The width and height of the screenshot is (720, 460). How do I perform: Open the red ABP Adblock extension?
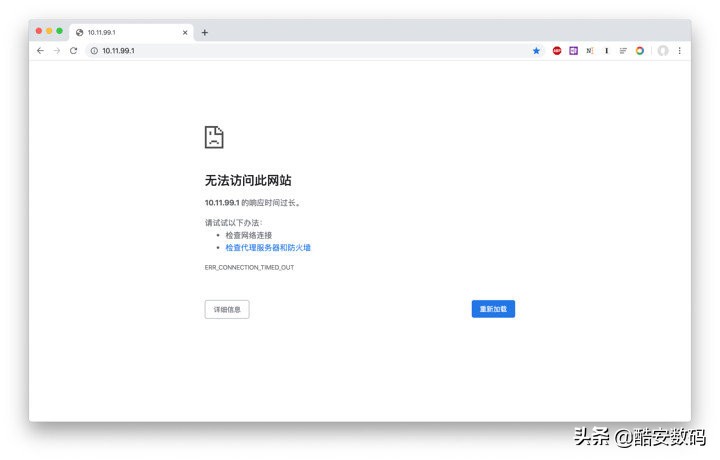tap(557, 50)
